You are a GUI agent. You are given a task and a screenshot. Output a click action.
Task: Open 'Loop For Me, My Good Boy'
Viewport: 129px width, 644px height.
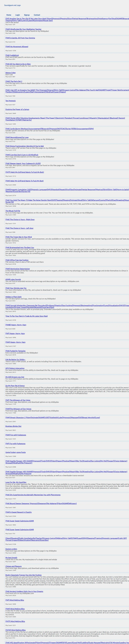click(16, 482)
